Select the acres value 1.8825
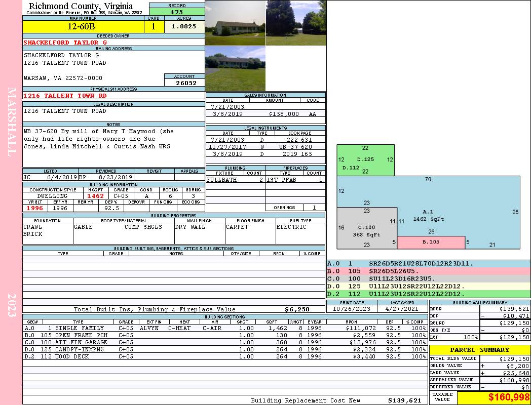 pos(184,27)
